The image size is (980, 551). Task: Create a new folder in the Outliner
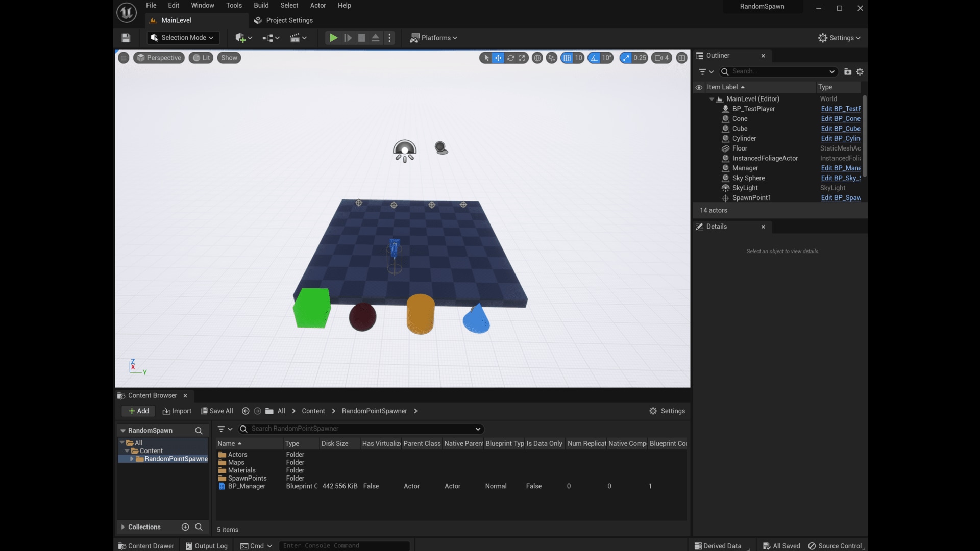tap(848, 71)
